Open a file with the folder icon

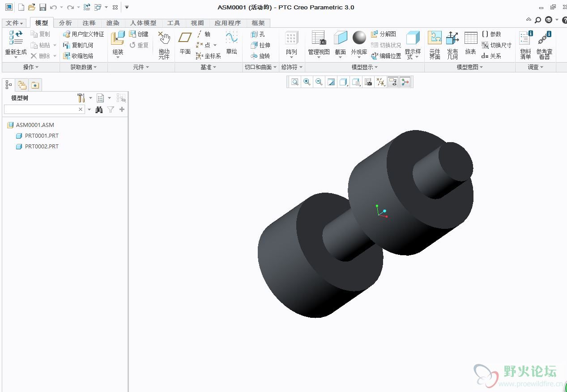point(31,7)
